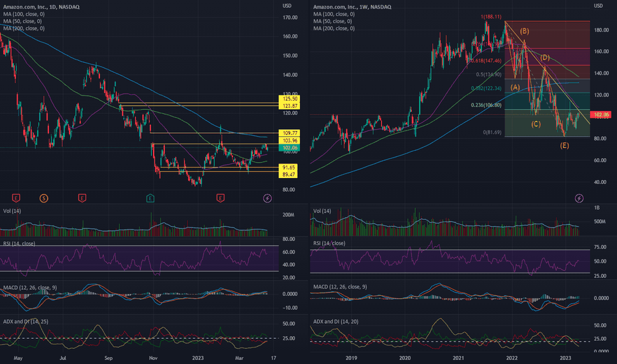This screenshot has width=617, height=364.
Task: Click 2021 on the weekly time axis
Action: tap(458, 358)
